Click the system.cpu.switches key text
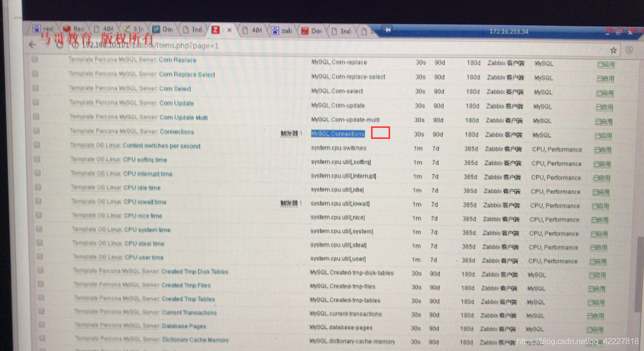The width and height of the screenshot is (644, 351). pyautogui.click(x=339, y=148)
